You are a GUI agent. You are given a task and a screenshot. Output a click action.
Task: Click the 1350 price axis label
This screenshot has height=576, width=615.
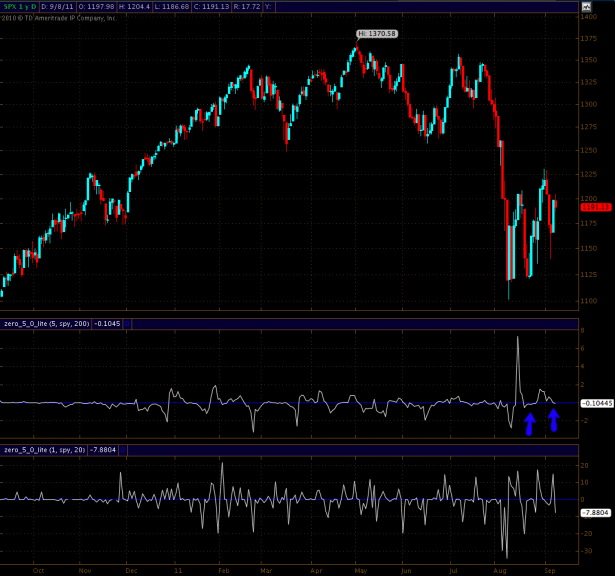[589, 60]
